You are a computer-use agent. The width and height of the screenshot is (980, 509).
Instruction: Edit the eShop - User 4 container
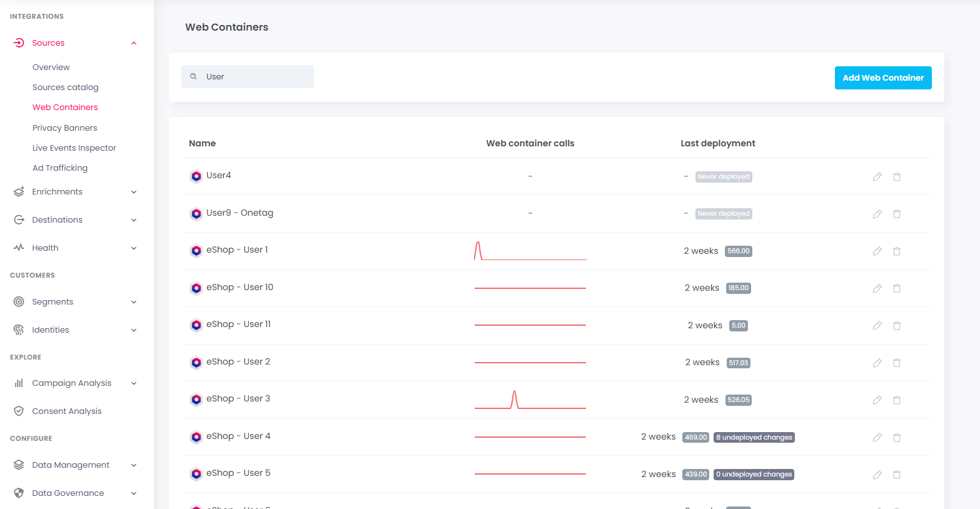(877, 438)
